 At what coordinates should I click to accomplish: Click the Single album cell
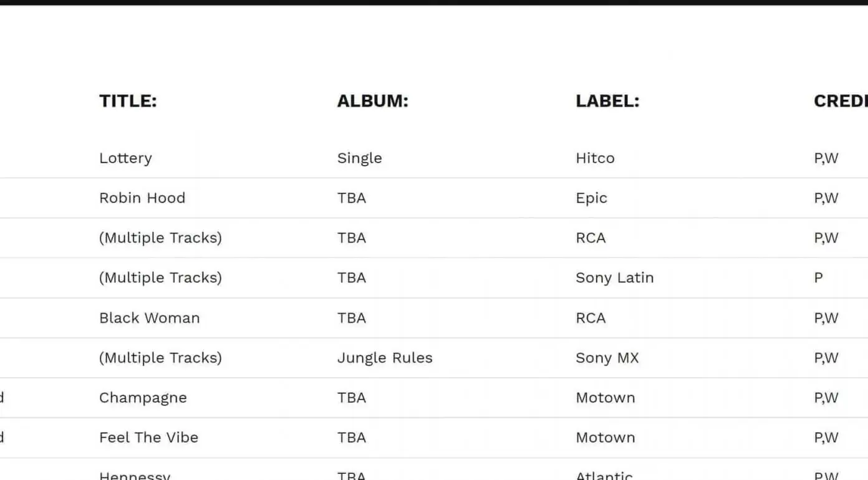[x=359, y=158]
